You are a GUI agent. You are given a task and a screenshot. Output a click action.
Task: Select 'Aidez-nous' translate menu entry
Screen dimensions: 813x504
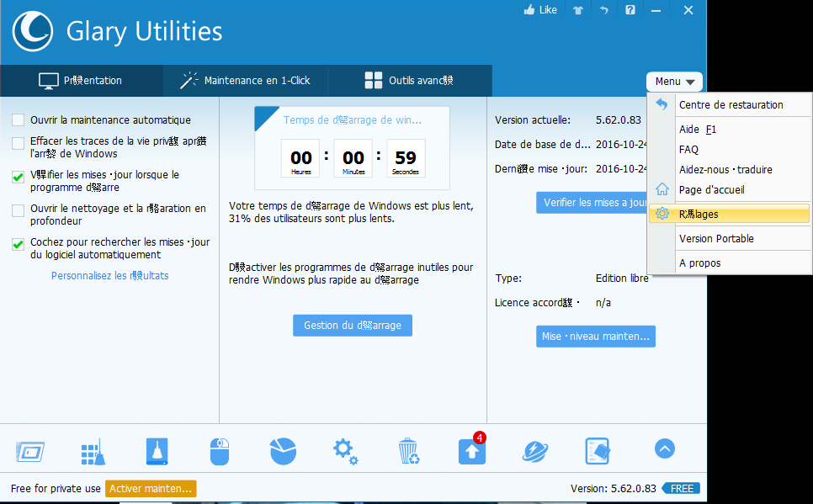[729, 170]
